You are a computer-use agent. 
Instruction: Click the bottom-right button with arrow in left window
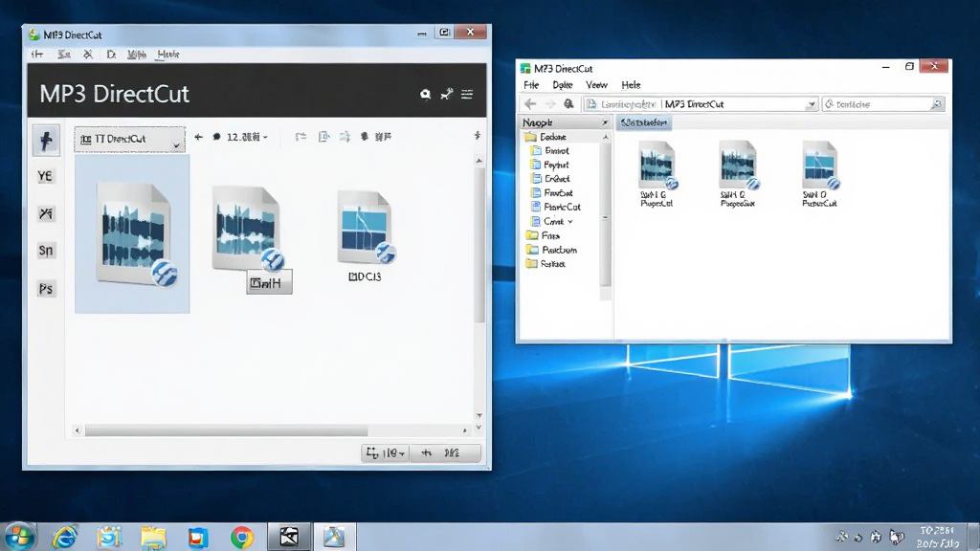[x=445, y=452]
